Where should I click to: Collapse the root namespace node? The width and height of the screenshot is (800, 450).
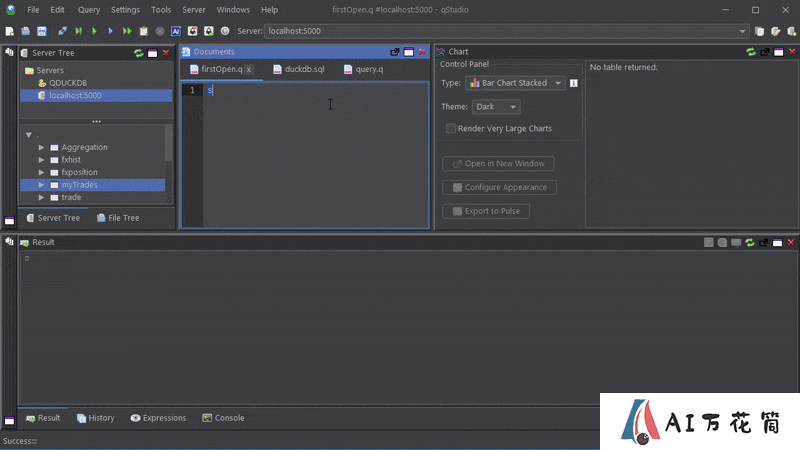click(x=29, y=135)
